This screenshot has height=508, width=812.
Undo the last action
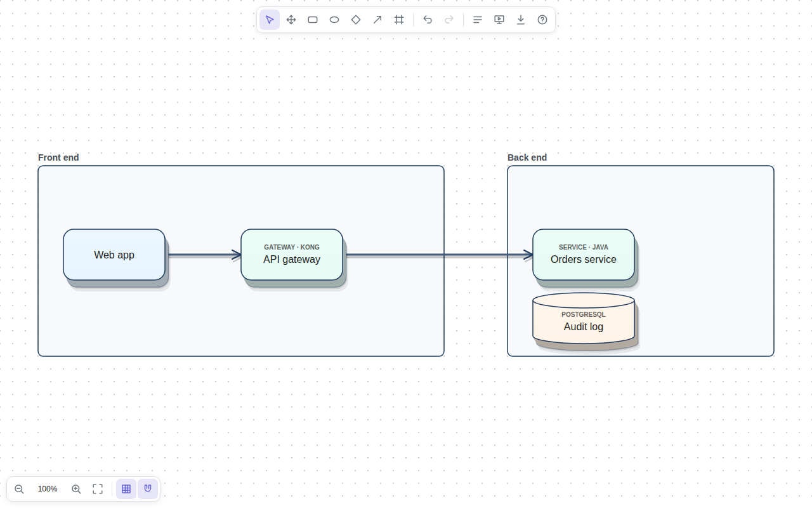428,20
